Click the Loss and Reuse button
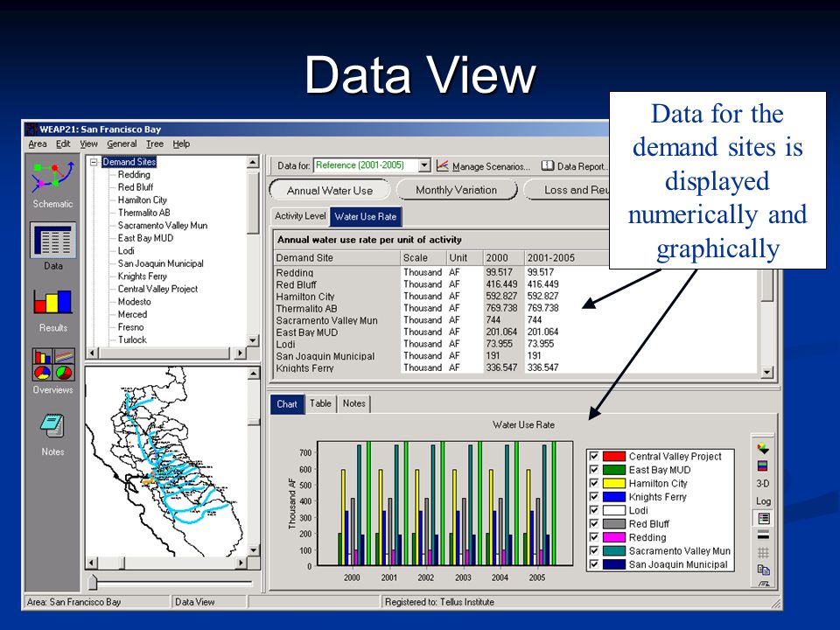Image resolution: width=840 pixels, height=630 pixels. (568, 190)
